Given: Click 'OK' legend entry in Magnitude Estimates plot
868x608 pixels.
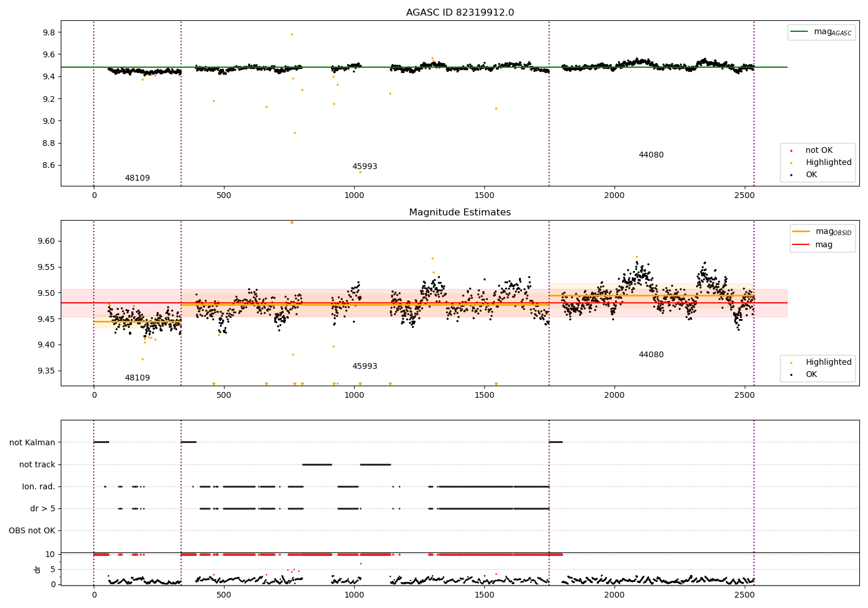Looking at the screenshot, I should [811, 375].
